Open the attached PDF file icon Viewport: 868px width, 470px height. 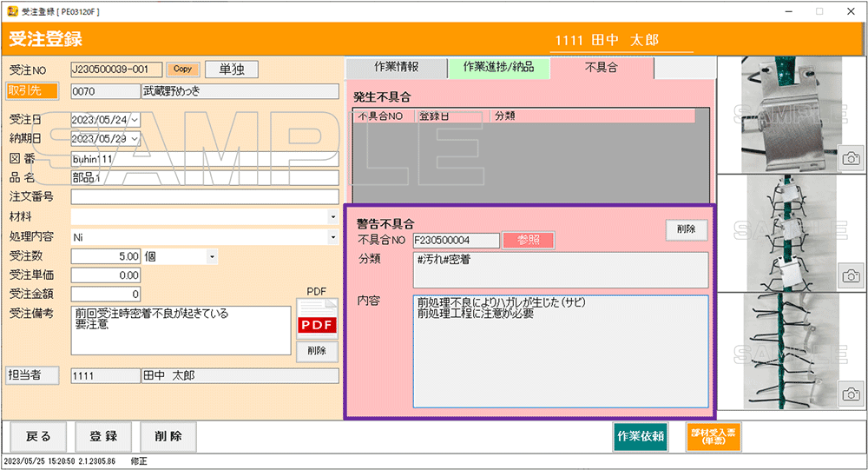317,319
